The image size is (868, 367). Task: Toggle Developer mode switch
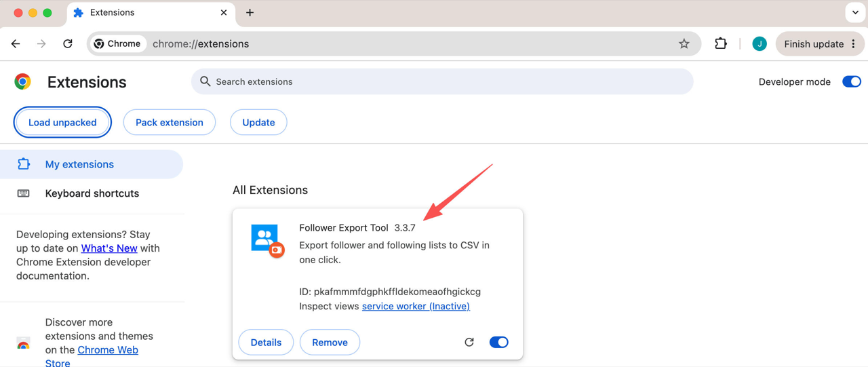pos(852,82)
